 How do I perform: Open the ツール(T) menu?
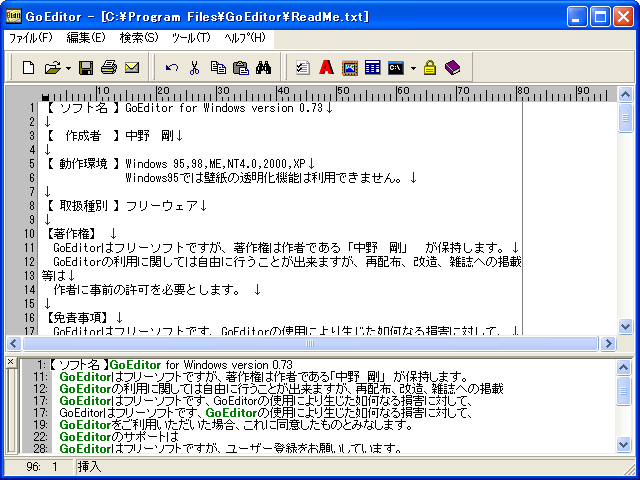[x=191, y=38]
